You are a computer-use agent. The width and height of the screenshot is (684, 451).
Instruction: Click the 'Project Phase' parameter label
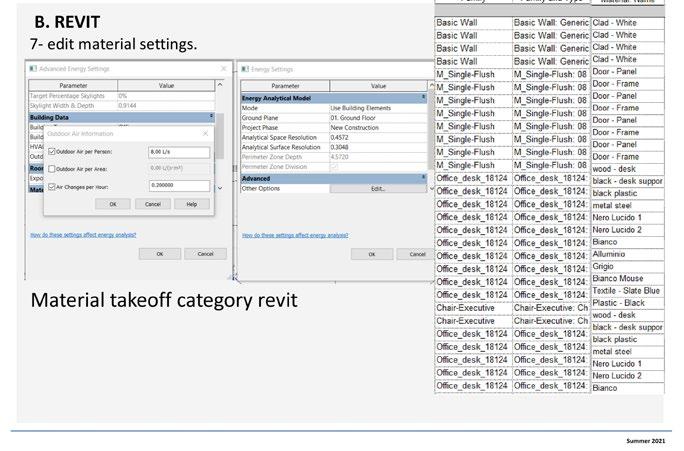[260, 128]
